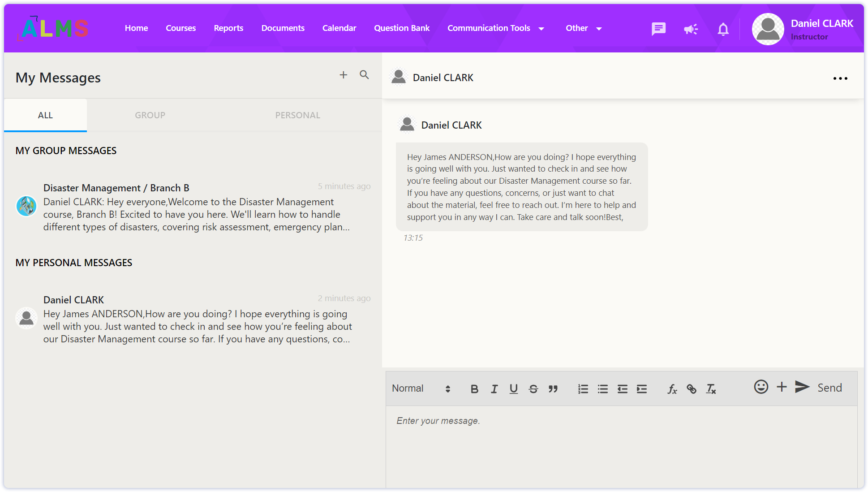The height and width of the screenshot is (492, 868).
Task: Insert blockquote in message
Action: [x=553, y=389]
